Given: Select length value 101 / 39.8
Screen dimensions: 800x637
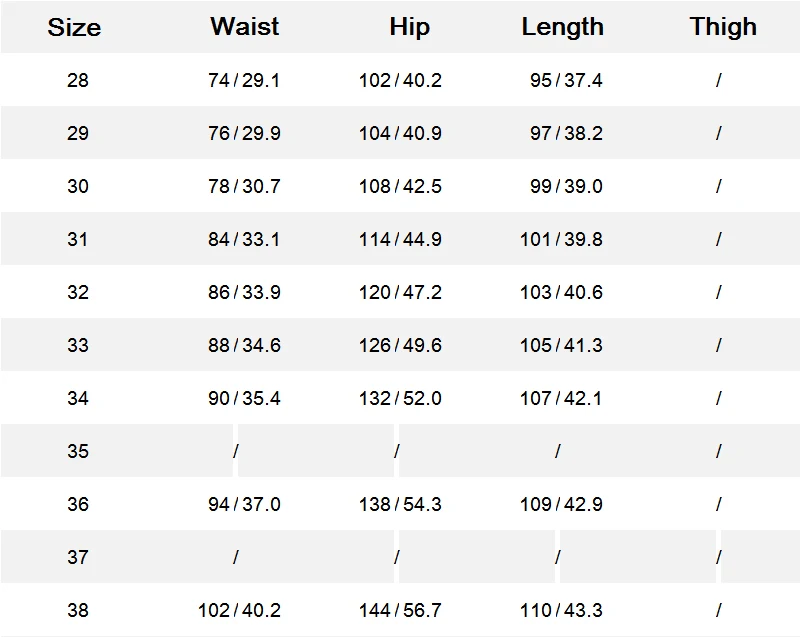Looking at the screenshot, I should pos(561,239).
